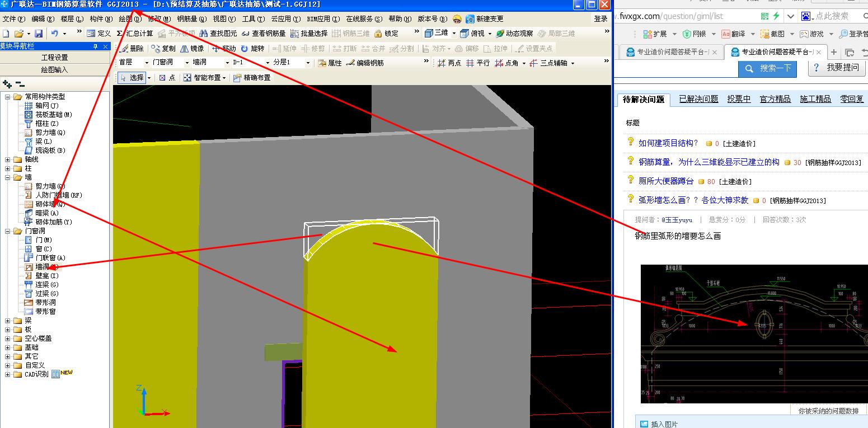This screenshot has width=868, height=428.
Task: Open the 编辑 menu
Action: [43, 19]
